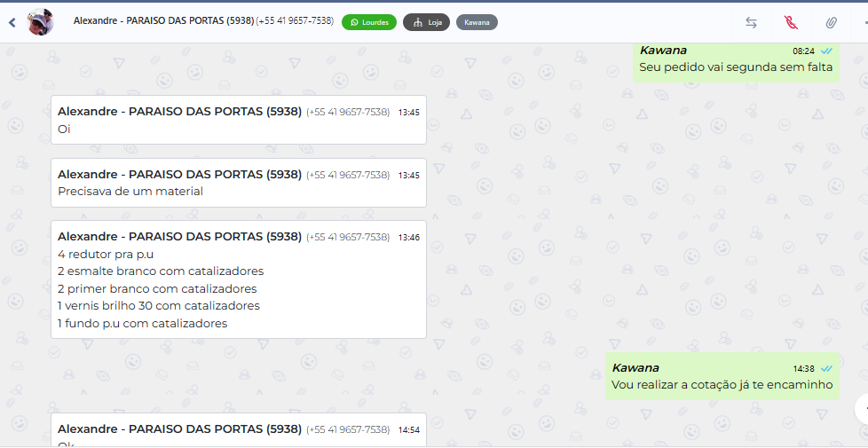The height and width of the screenshot is (448, 868).
Task: Click the materials list message from 13:46
Action: pyautogui.click(x=238, y=279)
